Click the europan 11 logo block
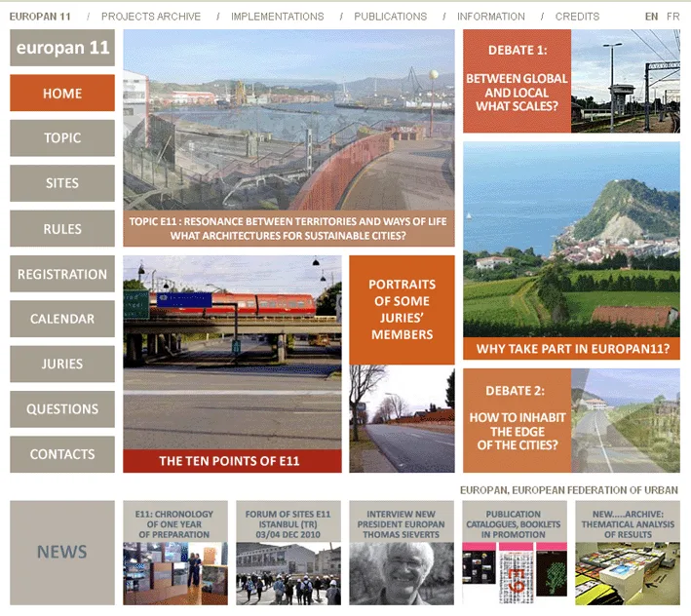 point(62,48)
